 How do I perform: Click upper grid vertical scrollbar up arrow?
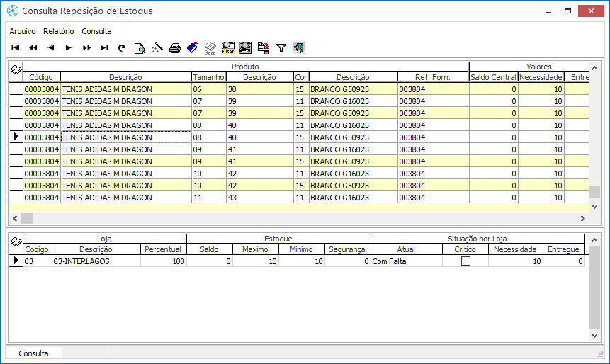click(x=594, y=68)
